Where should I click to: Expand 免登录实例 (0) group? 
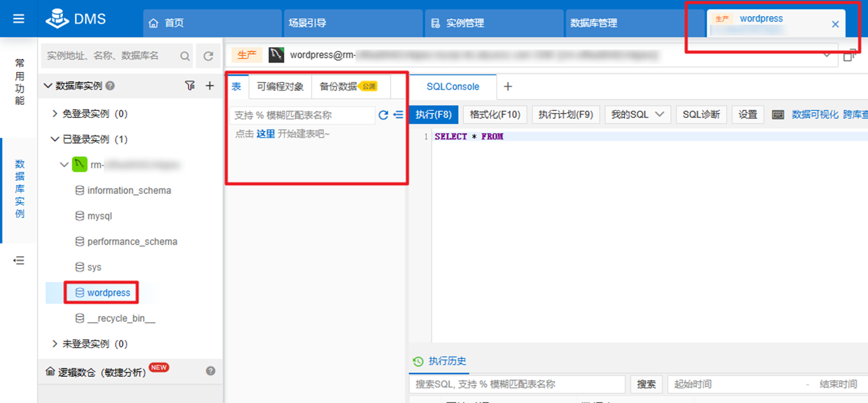coord(55,113)
